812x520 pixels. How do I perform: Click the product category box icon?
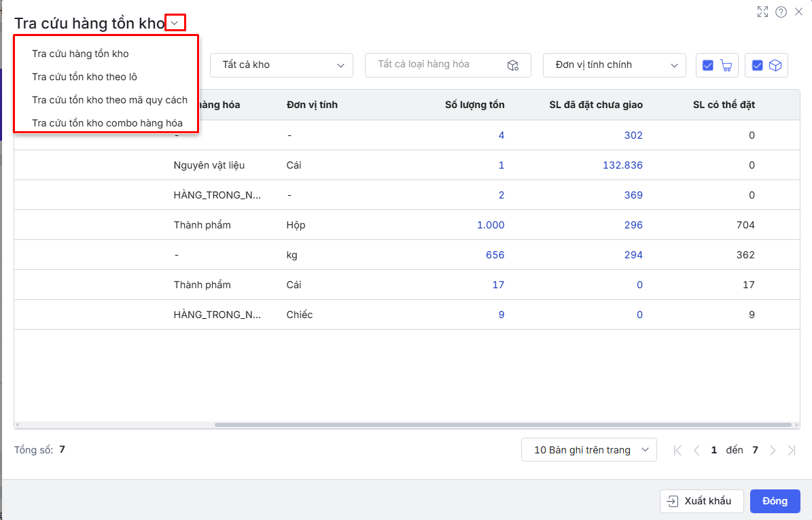click(x=513, y=65)
